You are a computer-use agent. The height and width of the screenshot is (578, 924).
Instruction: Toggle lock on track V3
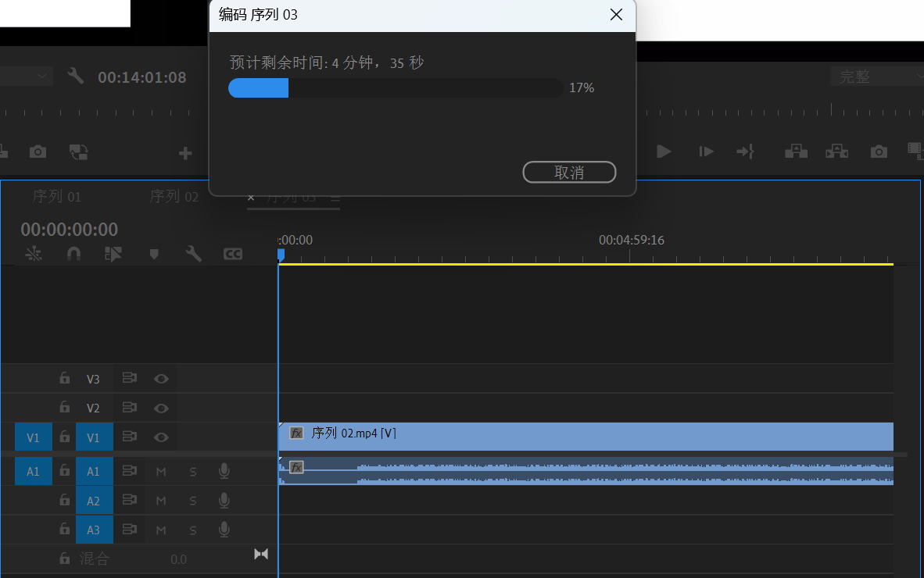click(65, 379)
